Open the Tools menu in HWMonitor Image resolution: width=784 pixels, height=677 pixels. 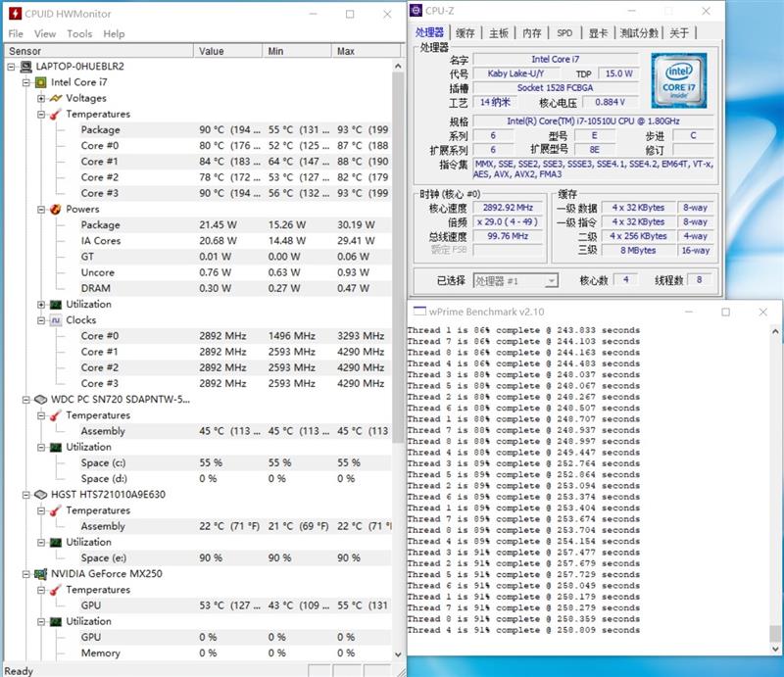79,32
